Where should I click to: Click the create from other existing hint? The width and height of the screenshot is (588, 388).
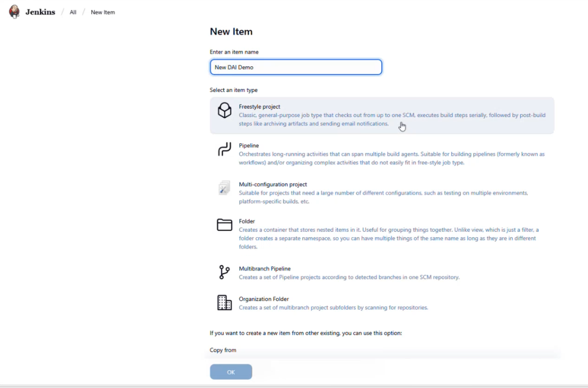tap(306, 333)
